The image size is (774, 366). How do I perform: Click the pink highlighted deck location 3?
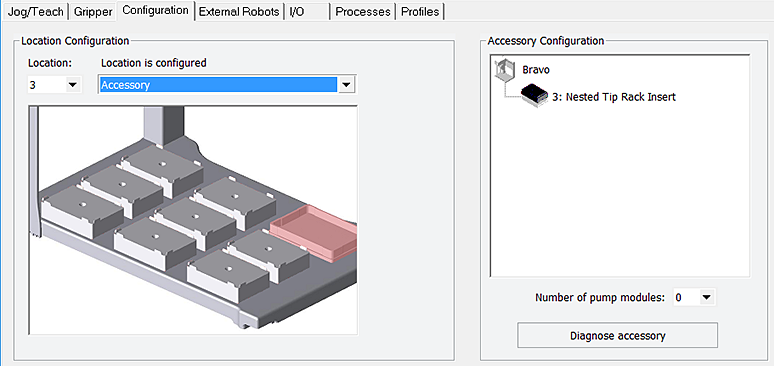tap(314, 232)
